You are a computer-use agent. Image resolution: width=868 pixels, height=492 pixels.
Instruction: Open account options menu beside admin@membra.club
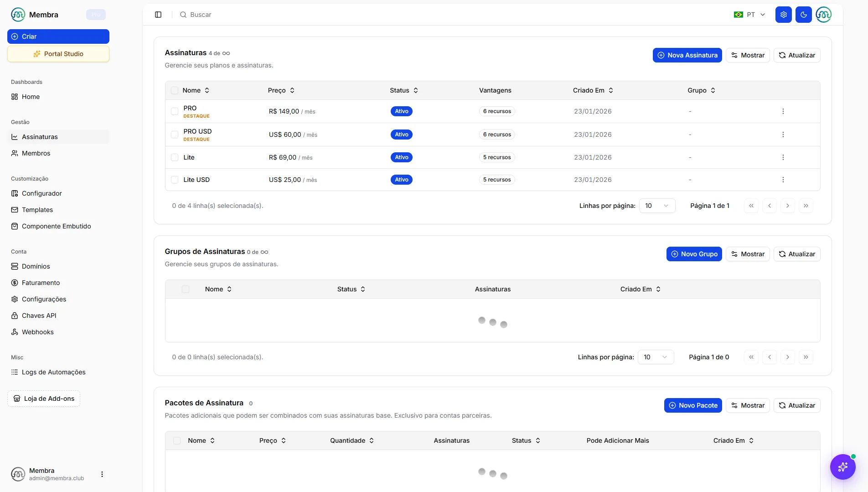click(x=102, y=474)
